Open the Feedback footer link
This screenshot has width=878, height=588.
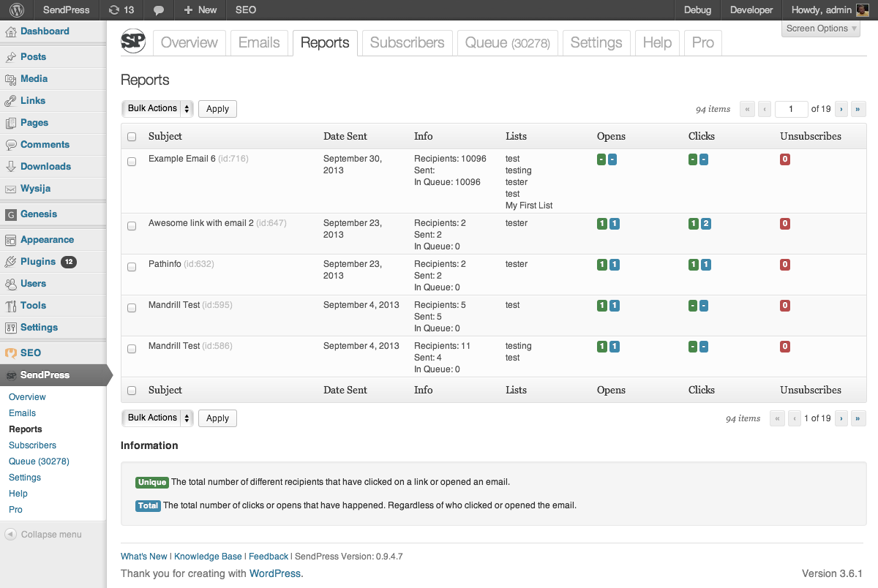[269, 557]
